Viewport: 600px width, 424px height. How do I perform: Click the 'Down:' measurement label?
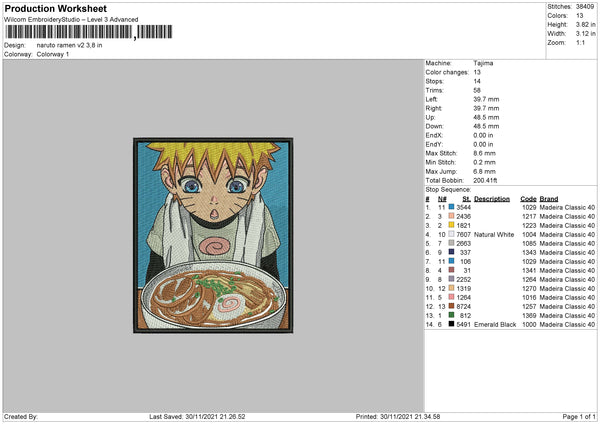tap(434, 126)
